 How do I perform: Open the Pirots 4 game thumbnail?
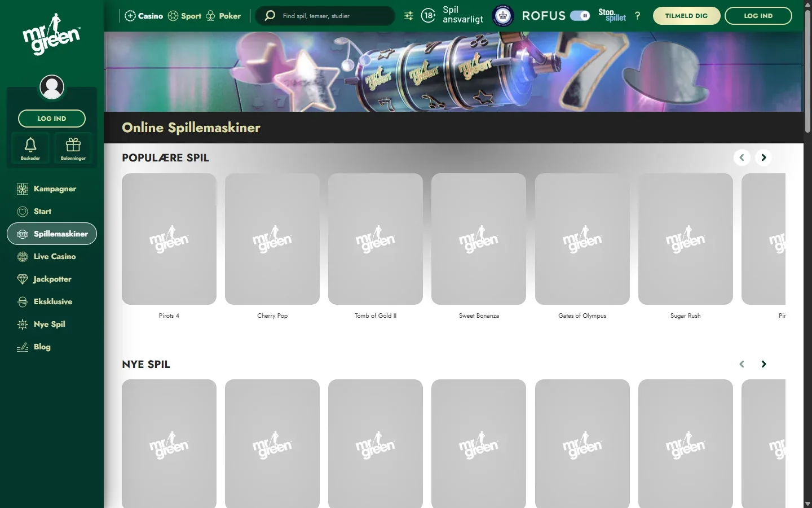(169, 239)
